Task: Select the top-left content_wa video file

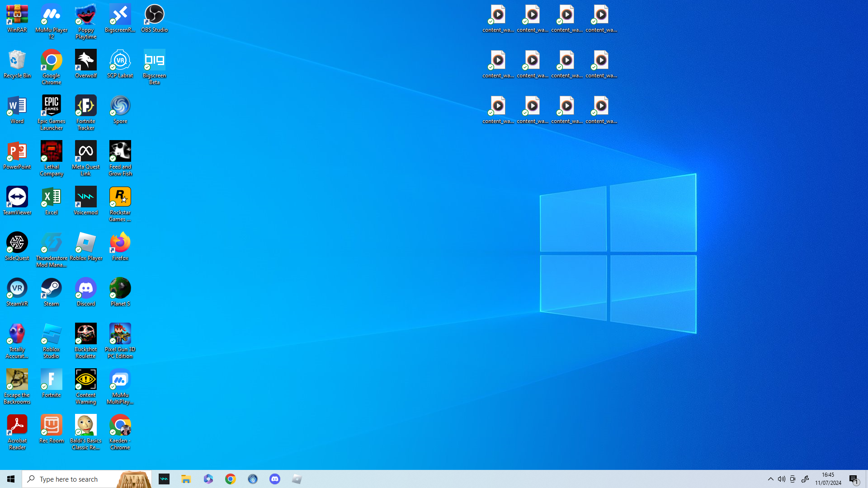Action: click(498, 18)
